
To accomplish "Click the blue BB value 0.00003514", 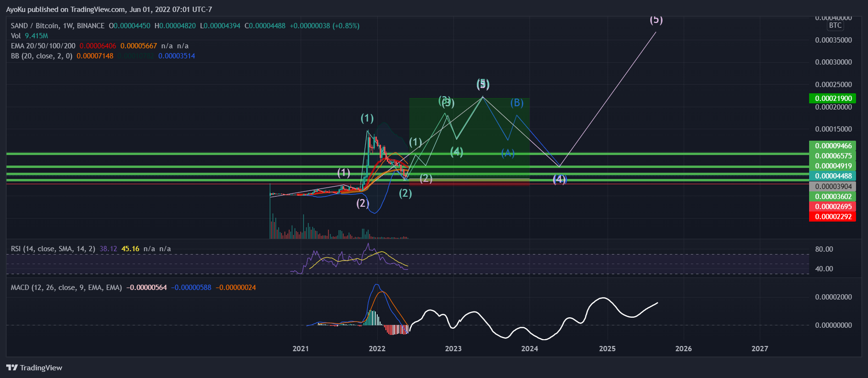I will coord(177,56).
